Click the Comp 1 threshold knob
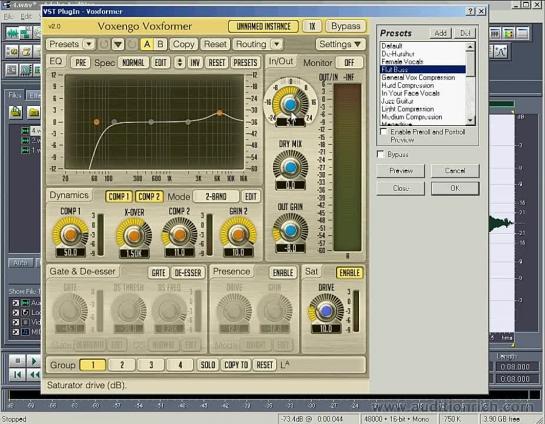 coord(71,235)
